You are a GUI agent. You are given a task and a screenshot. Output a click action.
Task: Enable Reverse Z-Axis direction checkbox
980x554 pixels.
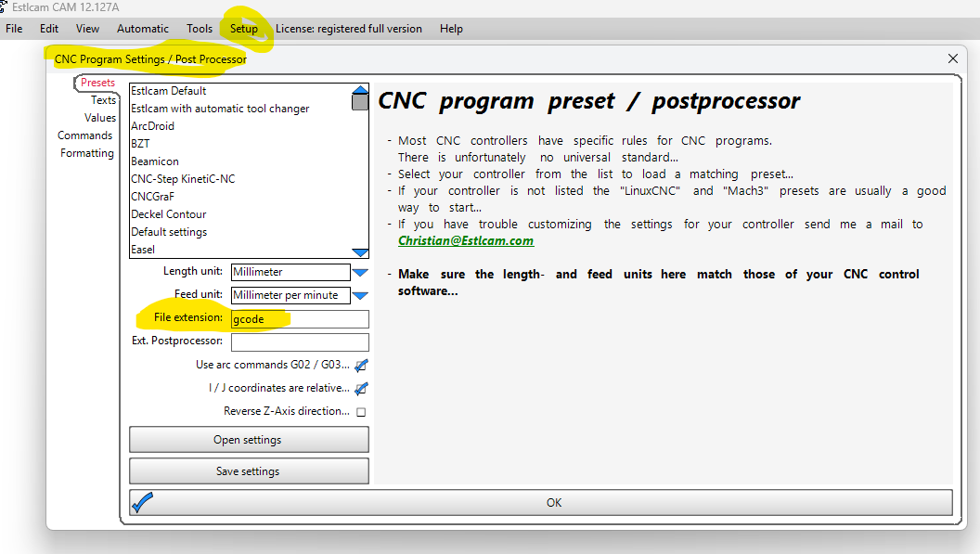pyautogui.click(x=361, y=412)
